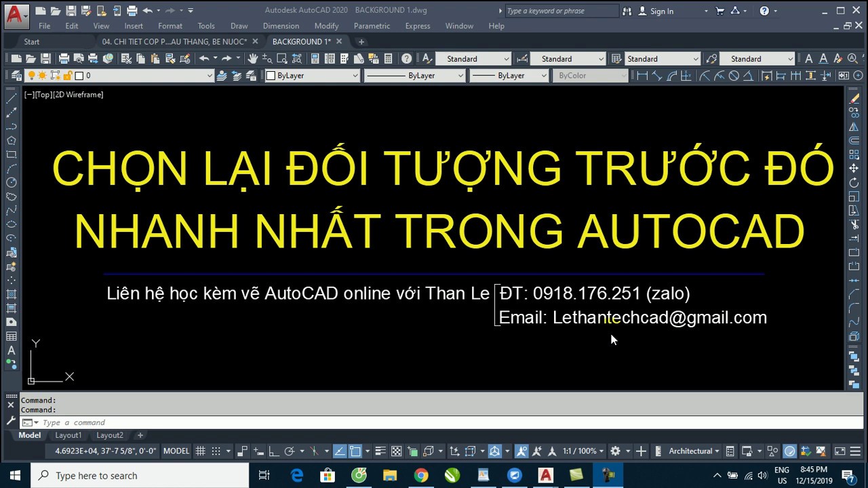
Task: Open a new drawing tab with plus
Action: (361, 41)
